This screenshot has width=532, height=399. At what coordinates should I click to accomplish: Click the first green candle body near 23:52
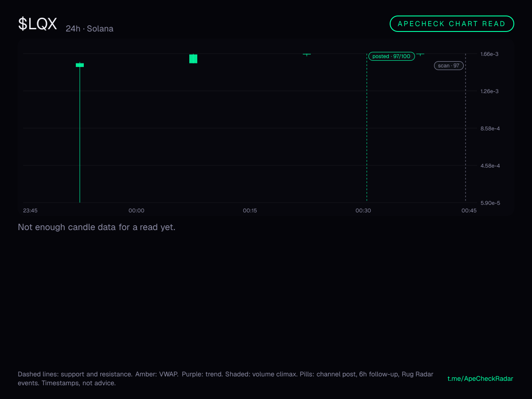click(80, 65)
